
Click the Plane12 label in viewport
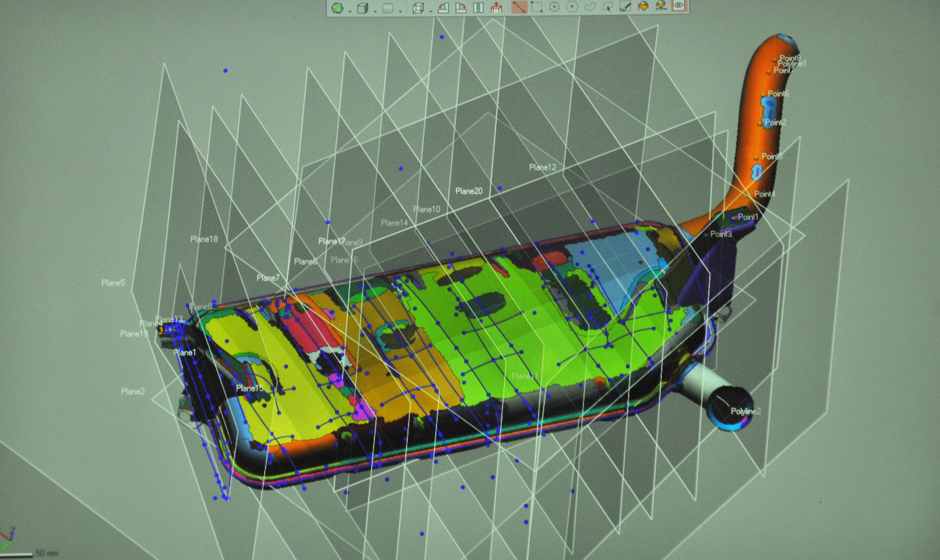[542, 167]
